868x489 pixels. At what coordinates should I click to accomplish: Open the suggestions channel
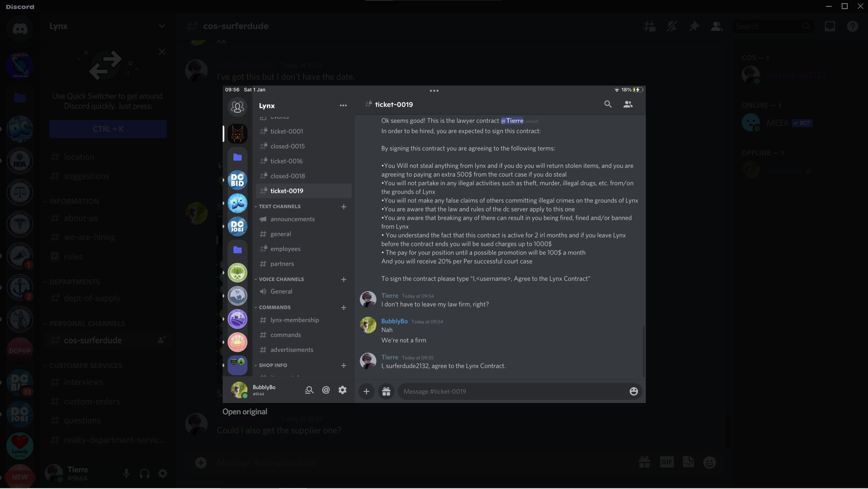(x=107, y=176)
